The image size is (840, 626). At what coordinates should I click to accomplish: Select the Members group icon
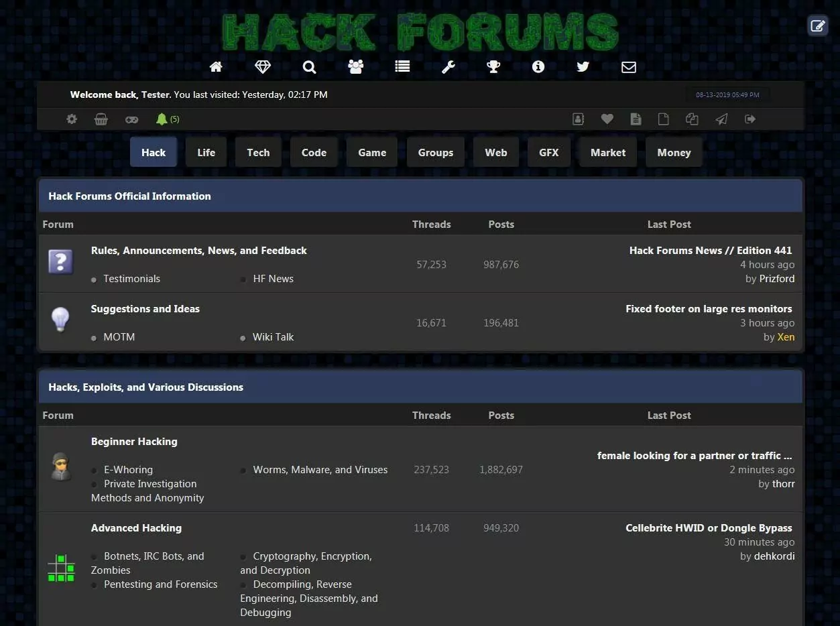pos(355,66)
